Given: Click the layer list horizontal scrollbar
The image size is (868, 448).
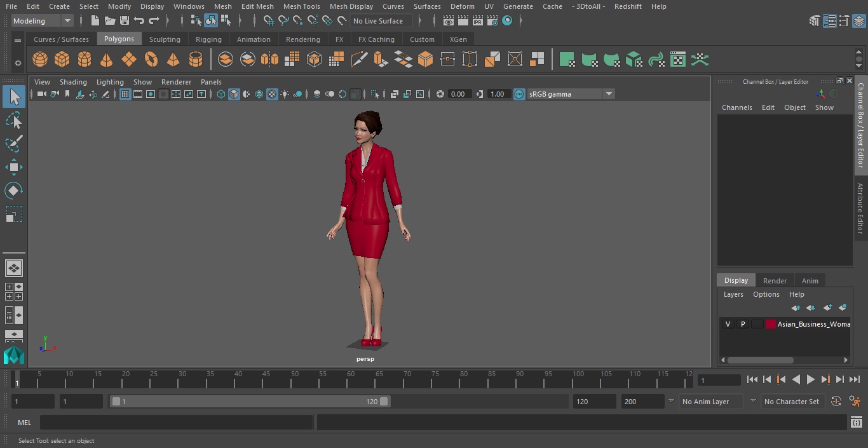Looking at the screenshot, I should pos(760,360).
